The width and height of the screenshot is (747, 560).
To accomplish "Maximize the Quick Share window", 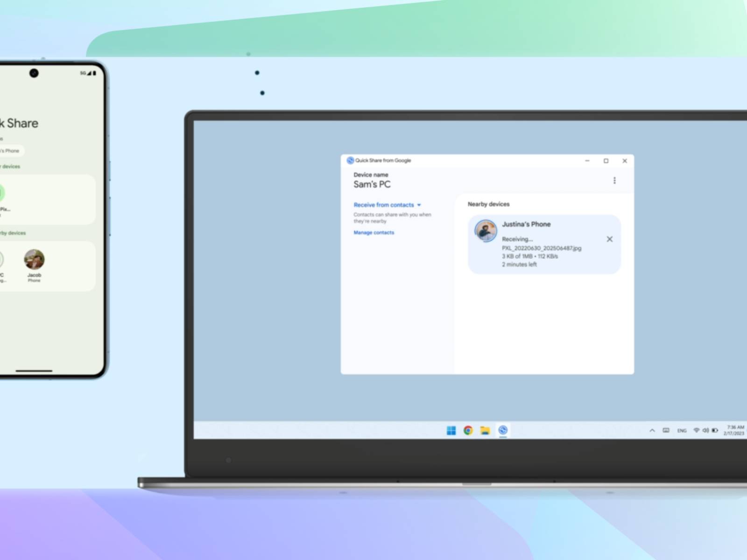I will point(606,161).
